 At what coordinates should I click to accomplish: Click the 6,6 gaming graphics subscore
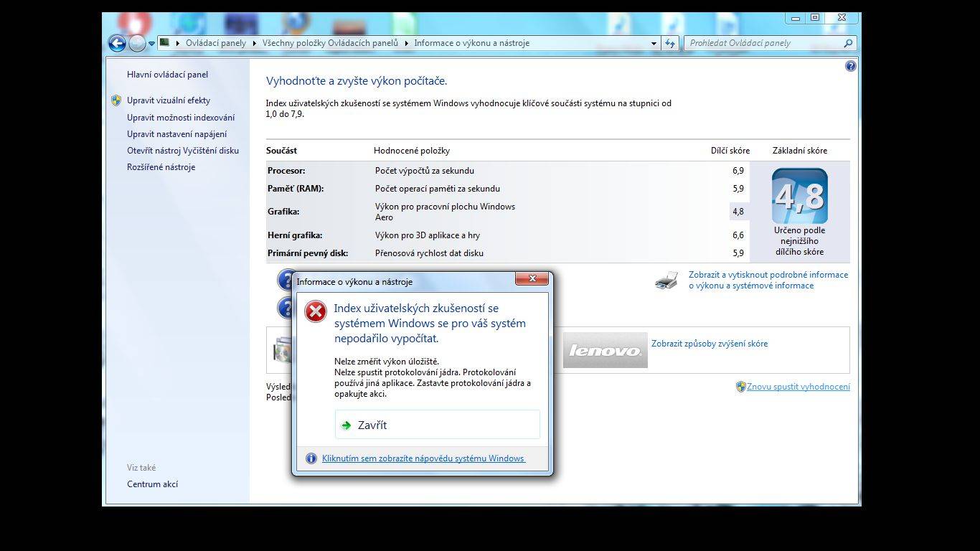point(738,235)
